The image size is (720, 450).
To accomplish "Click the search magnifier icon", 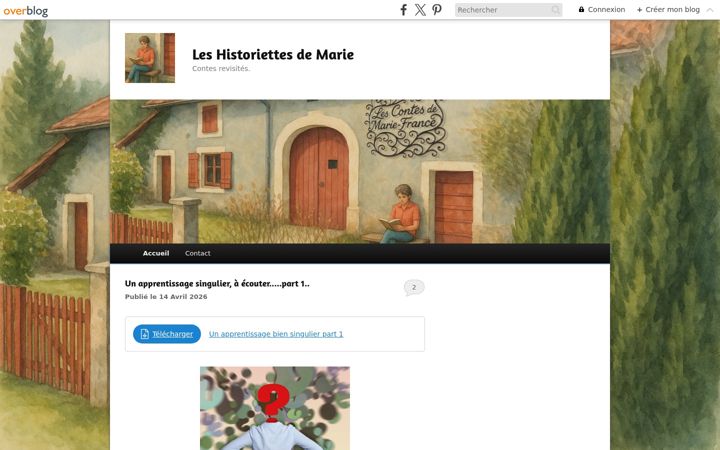I will point(556,10).
